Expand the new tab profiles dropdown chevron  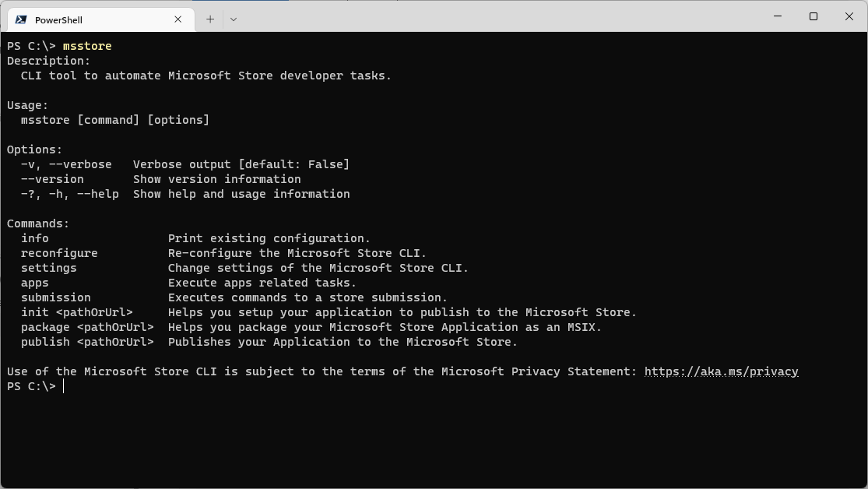[x=234, y=19]
